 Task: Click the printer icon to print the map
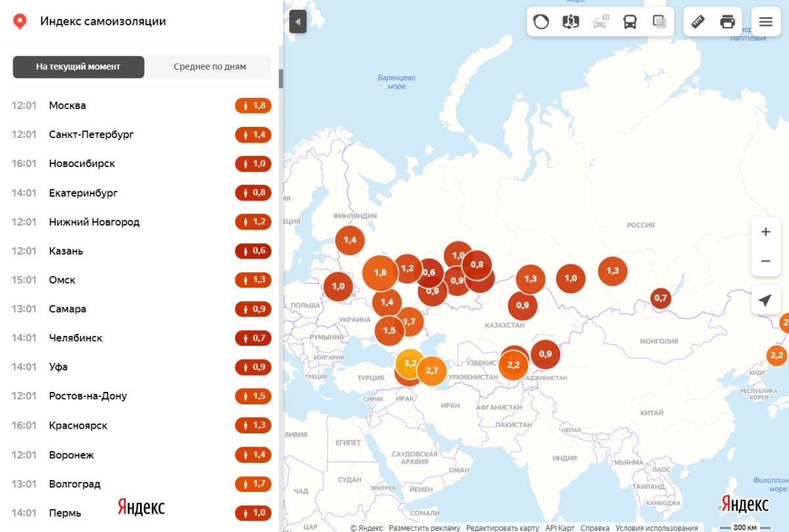click(x=726, y=21)
